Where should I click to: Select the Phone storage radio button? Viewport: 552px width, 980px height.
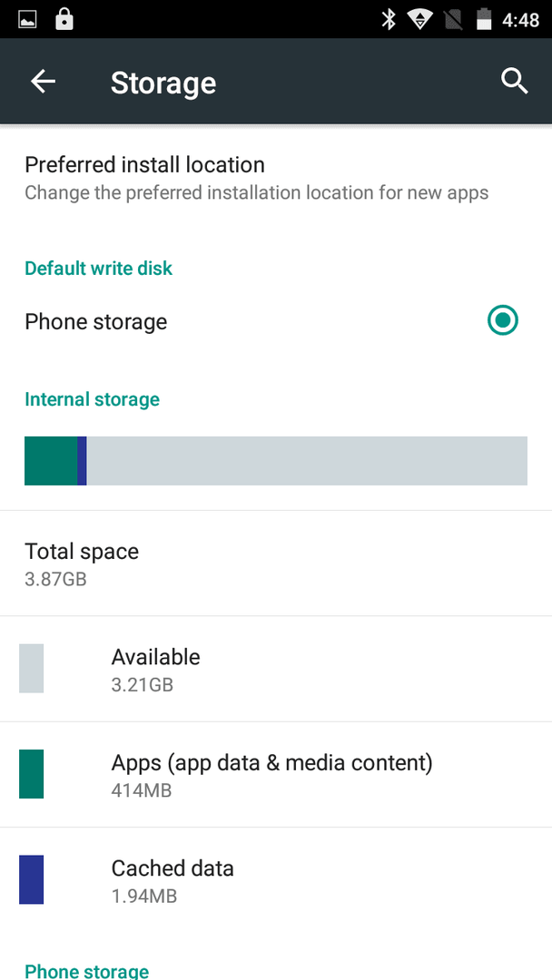[x=503, y=320]
